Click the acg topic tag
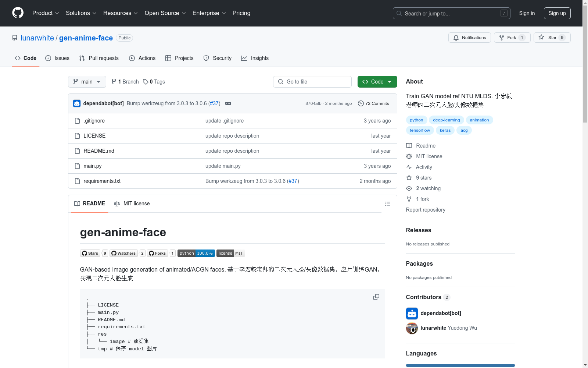Image resolution: width=588 pixels, height=368 pixels. coord(464,130)
